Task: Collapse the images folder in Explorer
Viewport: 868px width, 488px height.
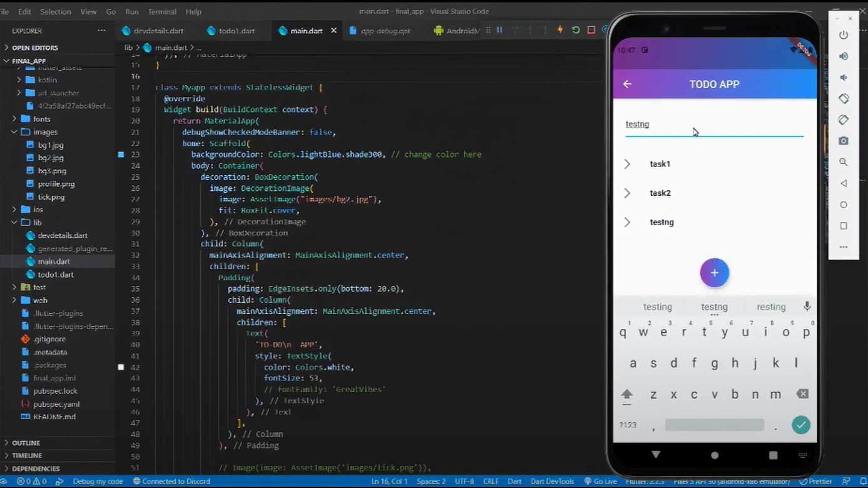Action: click(45, 131)
